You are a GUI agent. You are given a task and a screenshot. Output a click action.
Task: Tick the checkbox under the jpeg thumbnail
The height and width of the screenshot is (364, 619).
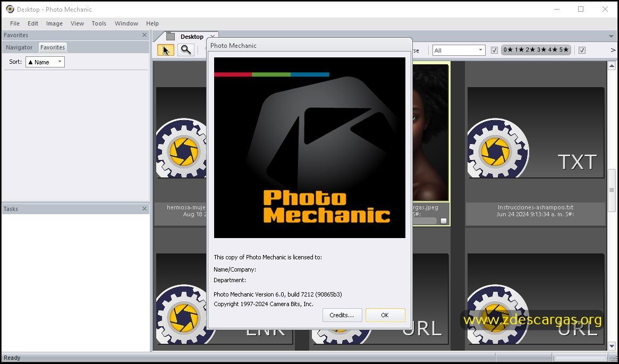coord(443,221)
